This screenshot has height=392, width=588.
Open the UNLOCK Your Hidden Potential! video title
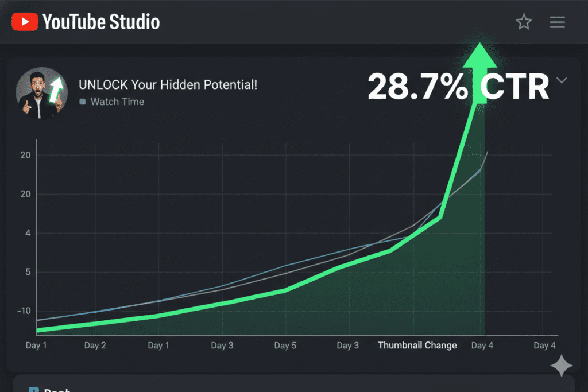click(168, 85)
